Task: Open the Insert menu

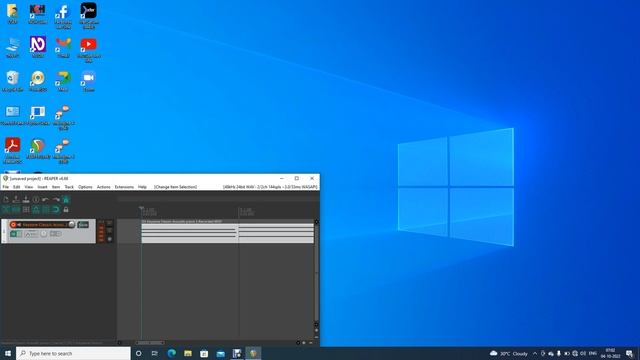Action: (42, 187)
